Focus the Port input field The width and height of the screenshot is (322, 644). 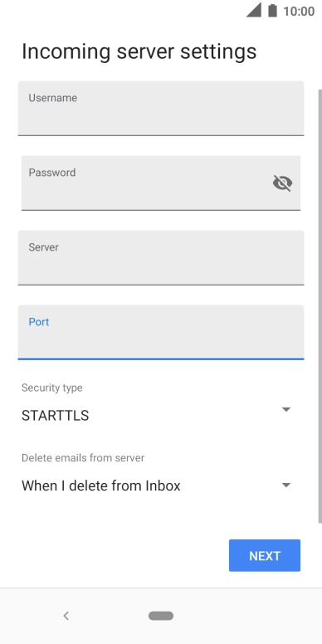click(x=161, y=332)
